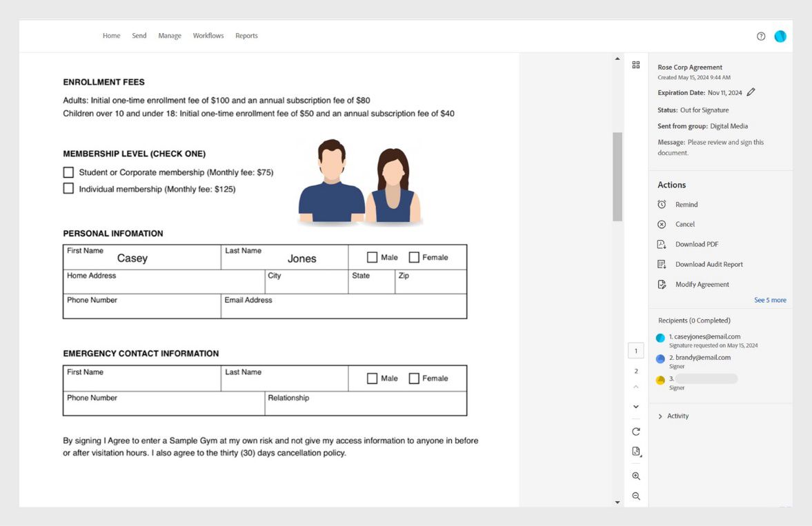Click the document vertical scrollbar thumb
The height and width of the screenshot is (526, 812).
pos(617,176)
